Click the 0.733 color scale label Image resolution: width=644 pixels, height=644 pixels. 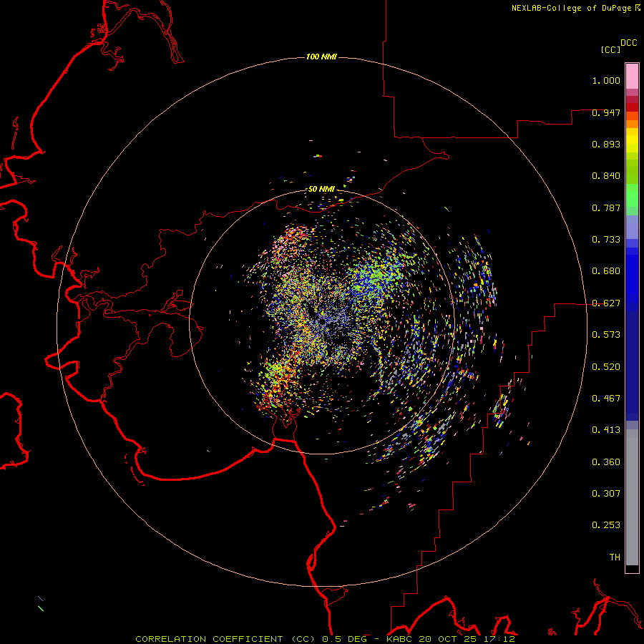click(x=606, y=240)
